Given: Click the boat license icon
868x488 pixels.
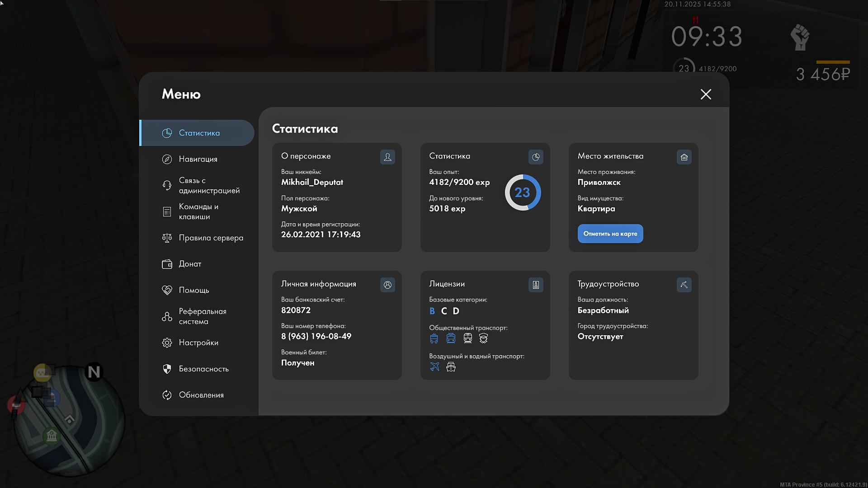Looking at the screenshot, I should (x=451, y=366).
